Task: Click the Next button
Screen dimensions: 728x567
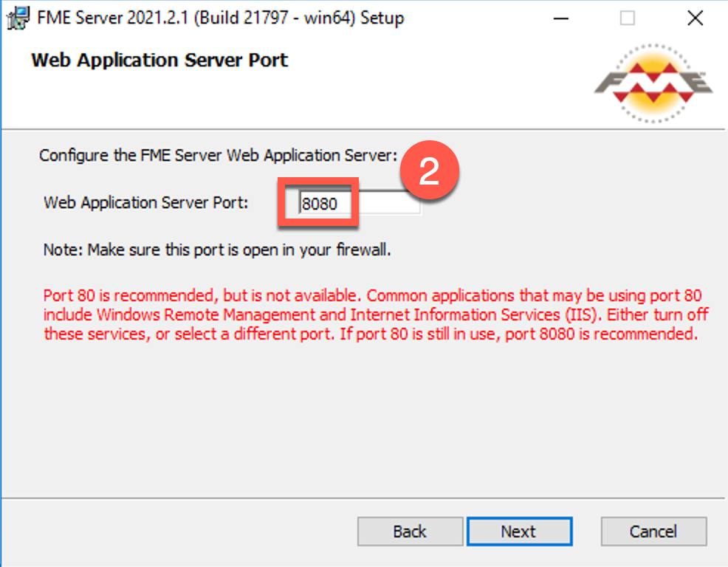Action: [519, 532]
